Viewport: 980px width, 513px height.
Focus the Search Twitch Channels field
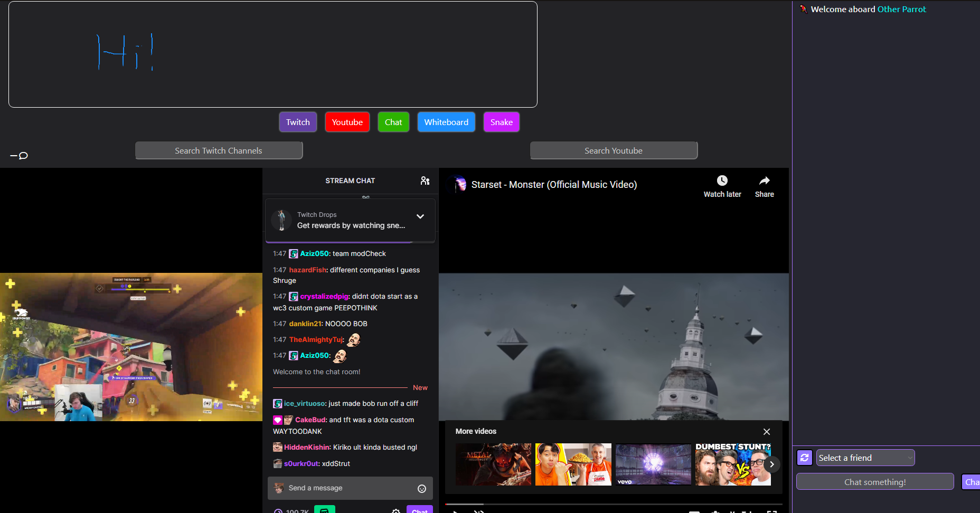click(219, 150)
